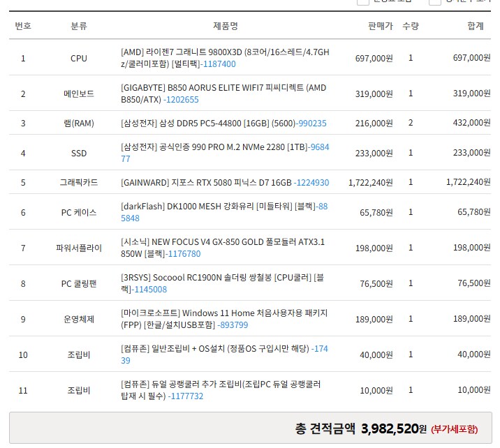Open the GIGABYTE B850 AORUS ELITE WIFI7 link
The width and height of the screenshot is (500, 448).
tap(223, 94)
